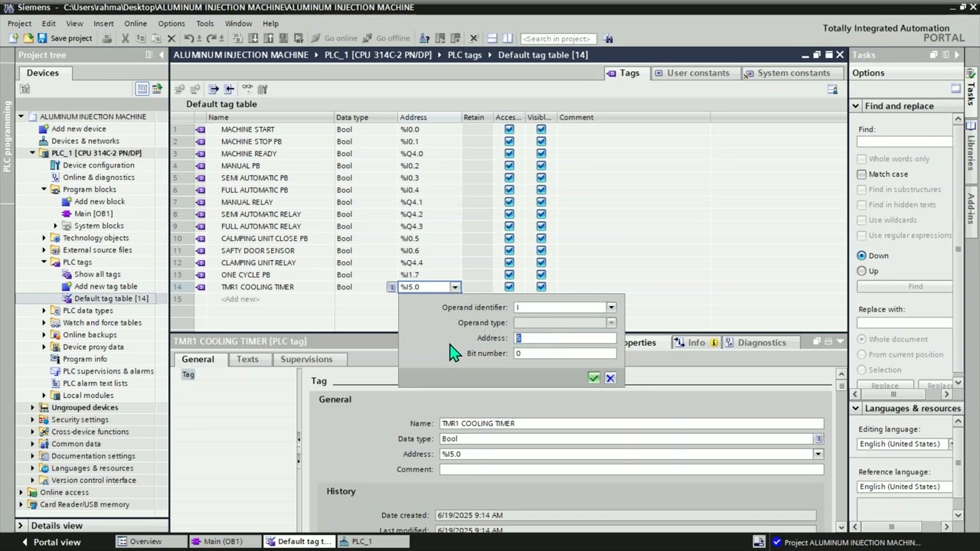980x551 pixels.
Task: Expand the Technology objects tree node
Action: (x=44, y=238)
